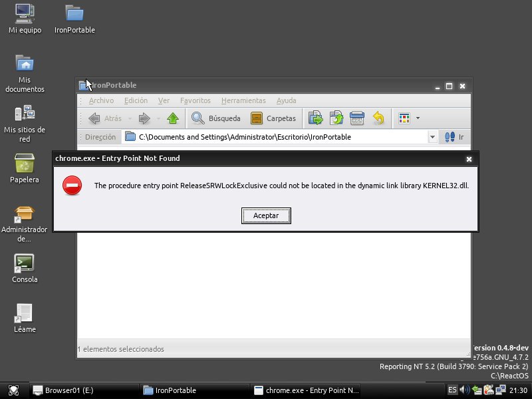Select IronPortable desktop folder

74,19
